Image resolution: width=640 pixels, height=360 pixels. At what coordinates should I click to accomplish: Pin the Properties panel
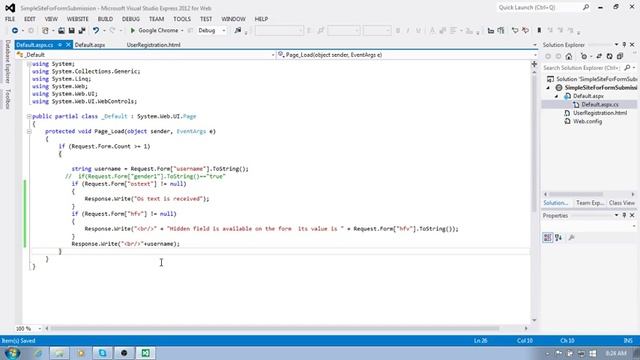pyautogui.click(x=624, y=216)
